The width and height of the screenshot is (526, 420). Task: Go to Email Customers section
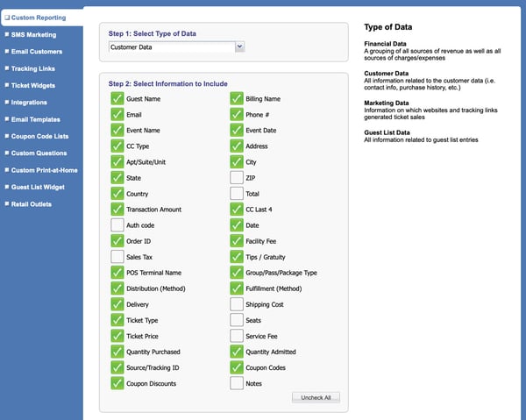coord(37,52)
